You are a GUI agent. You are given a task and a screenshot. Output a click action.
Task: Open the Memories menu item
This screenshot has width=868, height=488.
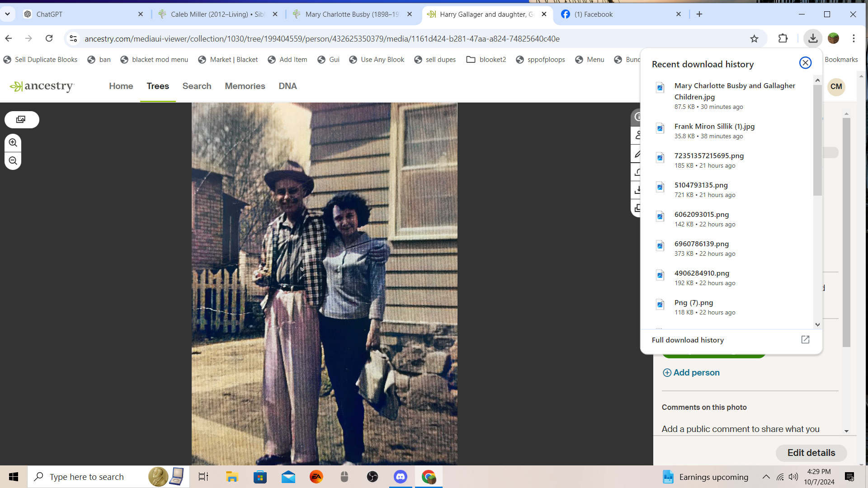245,86
